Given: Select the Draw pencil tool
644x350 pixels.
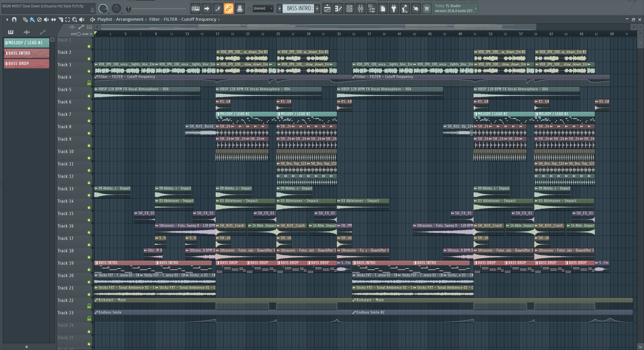Looking at the screenshot, I should coord(25,19).
